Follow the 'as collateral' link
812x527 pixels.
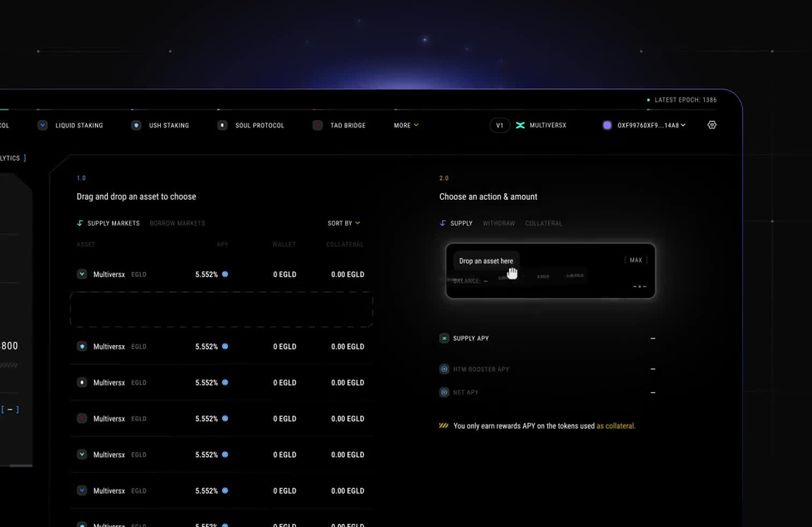coord(615,426)
